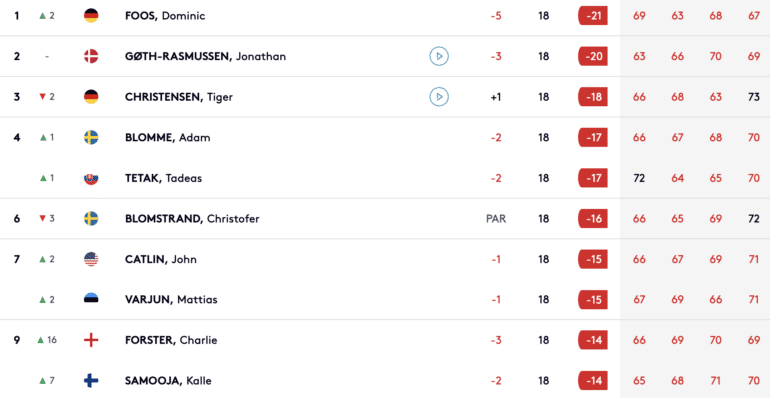
Task: Click Slovak flag next to Tetak
Action: point(91,178)
